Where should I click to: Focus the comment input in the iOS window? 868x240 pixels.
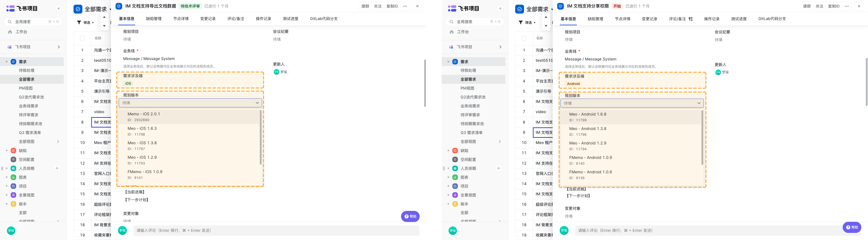tap(276, 231)
